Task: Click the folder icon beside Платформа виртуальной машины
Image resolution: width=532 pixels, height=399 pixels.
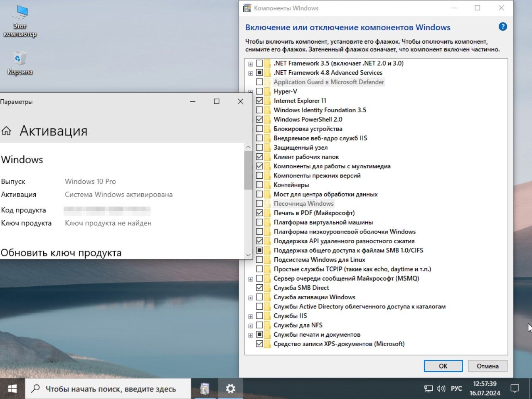Action: pyautogui.click(x=267, y=222)
